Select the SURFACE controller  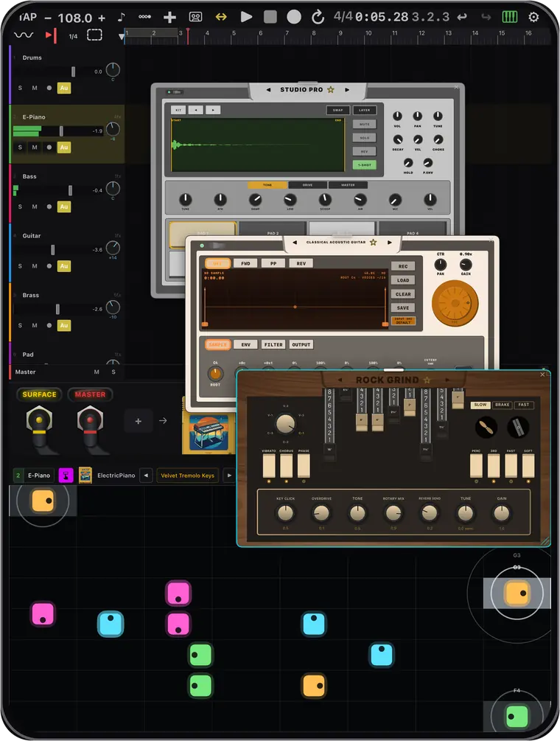click(39, 394)
